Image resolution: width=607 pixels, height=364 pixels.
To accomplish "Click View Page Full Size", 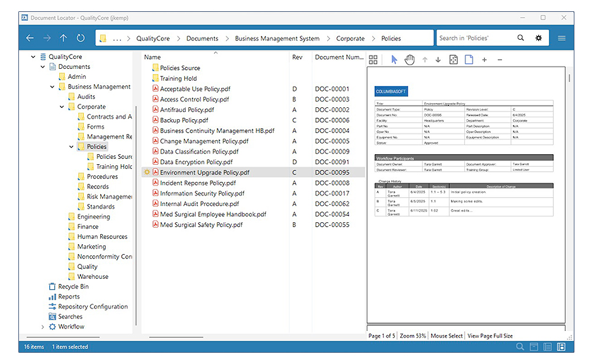I will tap(490, 336).
